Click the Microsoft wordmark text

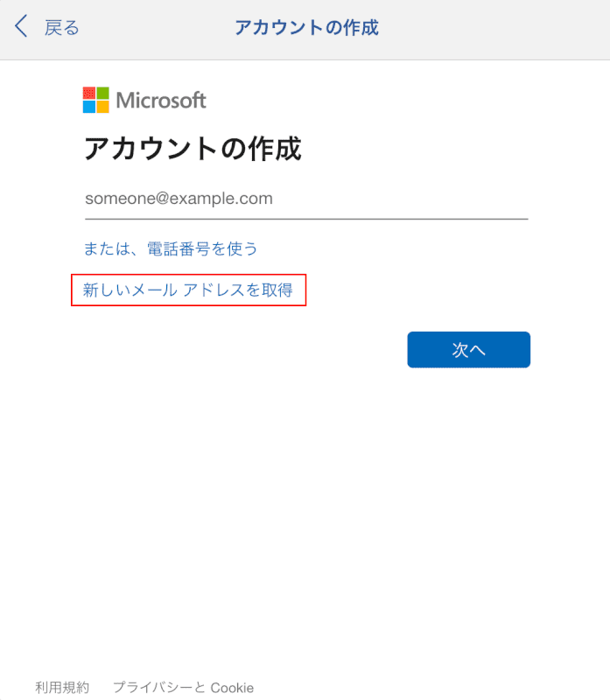pos(161,100)
